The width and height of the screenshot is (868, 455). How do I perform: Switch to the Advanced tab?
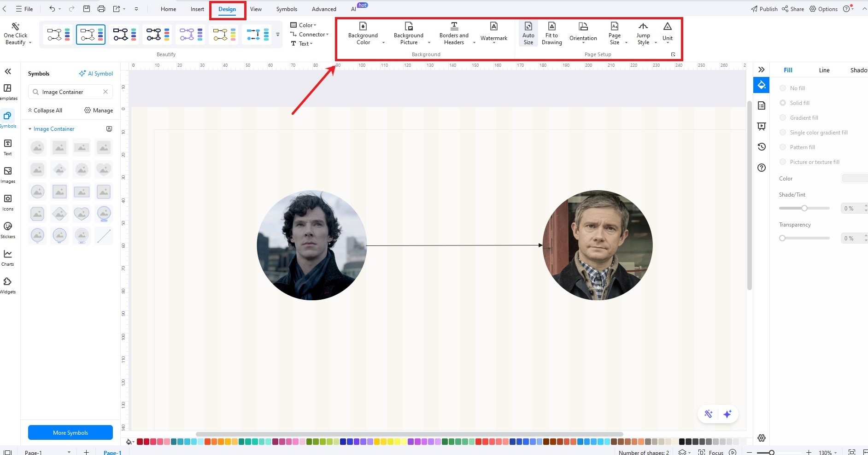(x=324, y=9)
